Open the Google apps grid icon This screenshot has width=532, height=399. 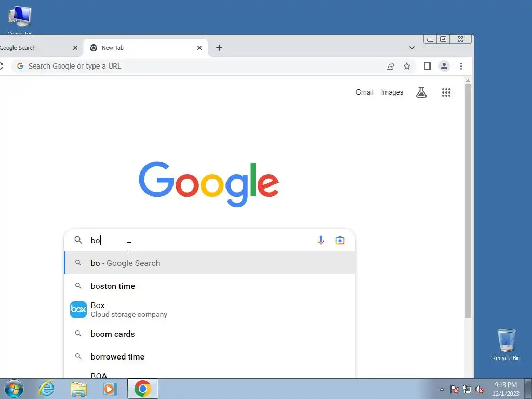click(446, 92)
